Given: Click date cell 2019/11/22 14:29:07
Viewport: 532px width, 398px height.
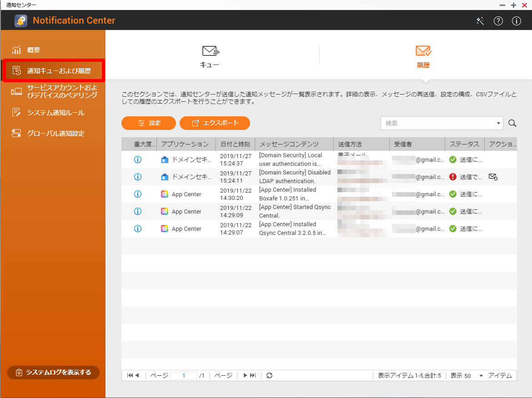Looking at the screenshot, I should tap(236, 229).
